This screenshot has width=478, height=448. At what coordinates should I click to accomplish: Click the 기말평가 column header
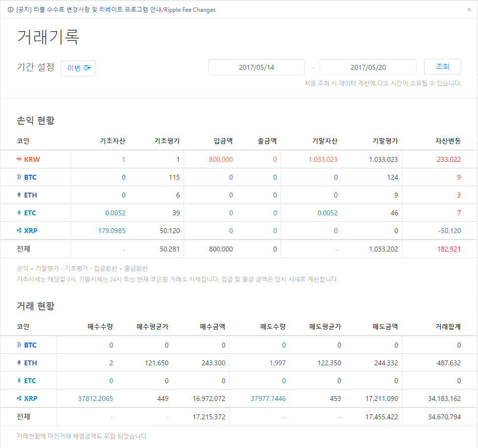point(385,141)
